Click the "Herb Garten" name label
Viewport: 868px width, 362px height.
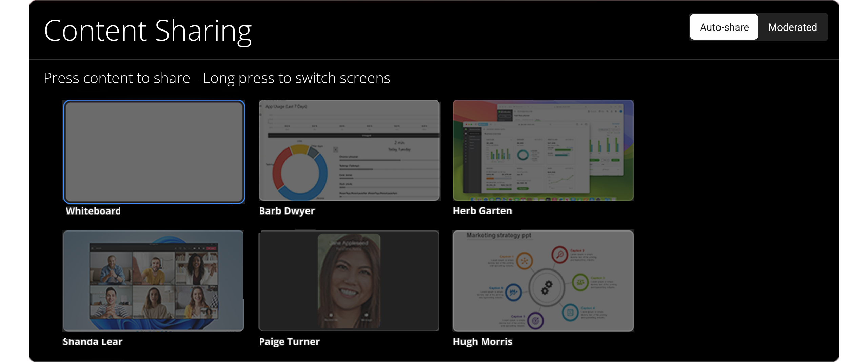(x=482, y=211)
